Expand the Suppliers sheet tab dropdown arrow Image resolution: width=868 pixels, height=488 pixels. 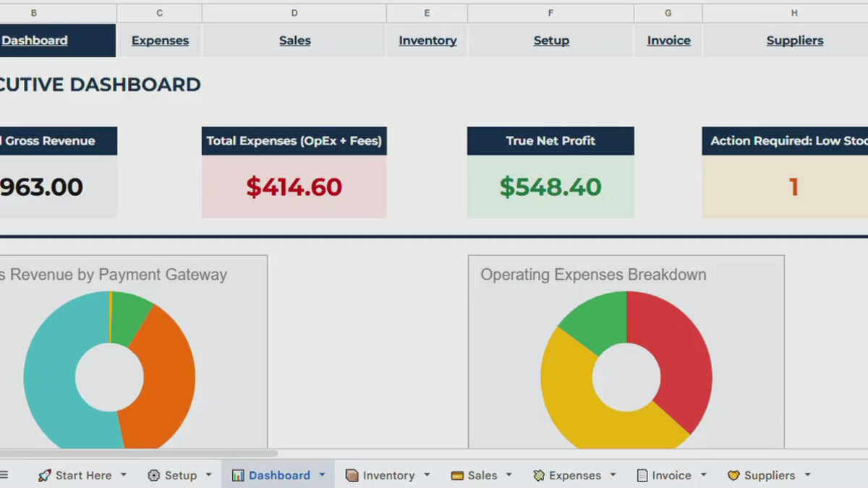point(807,475)
